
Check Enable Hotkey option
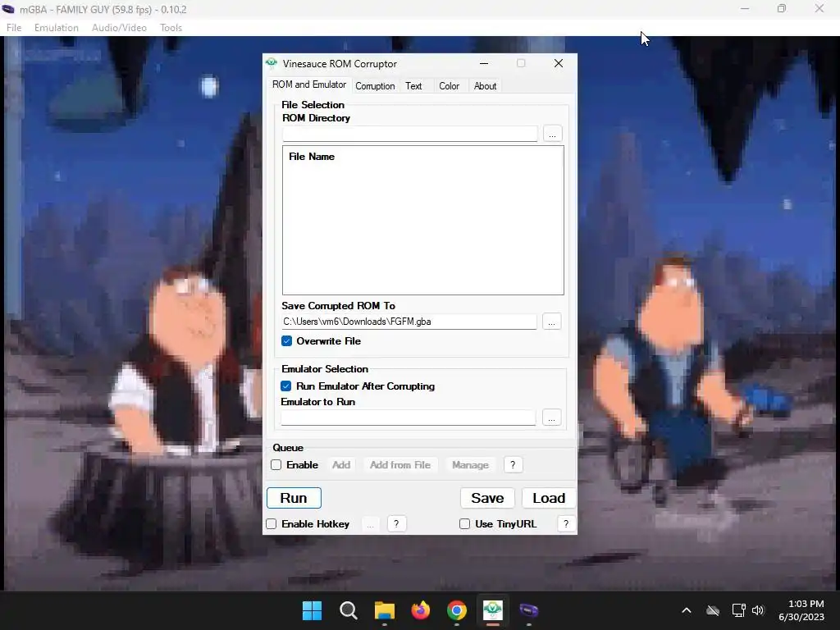tap(271, 524)
